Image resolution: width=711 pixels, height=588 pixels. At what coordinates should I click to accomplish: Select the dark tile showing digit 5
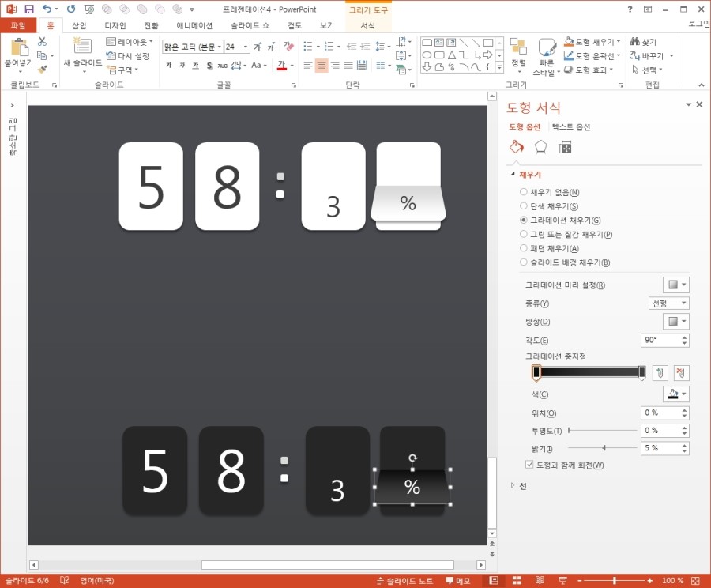155,470
